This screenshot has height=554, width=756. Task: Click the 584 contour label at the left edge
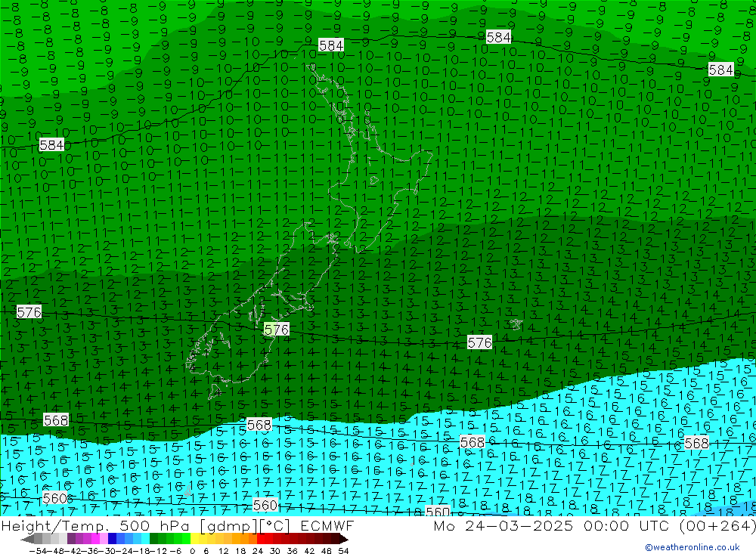[x=51, y=144]
